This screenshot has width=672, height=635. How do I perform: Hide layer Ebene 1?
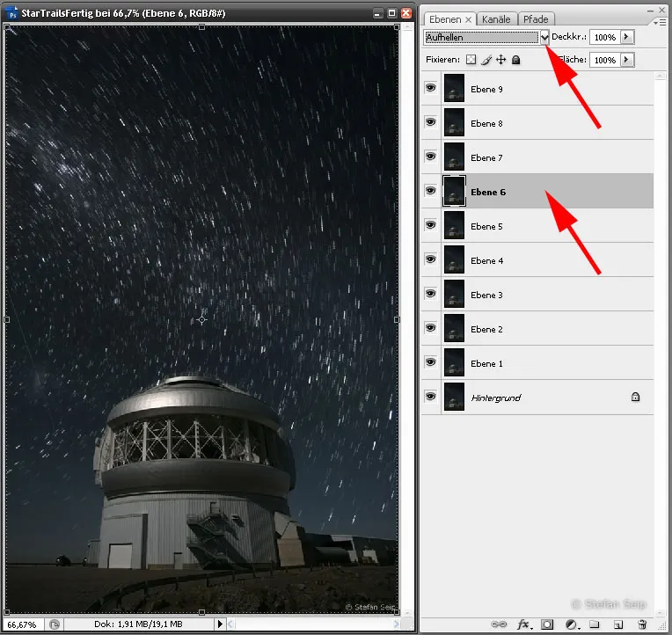(x=430, y=362)
